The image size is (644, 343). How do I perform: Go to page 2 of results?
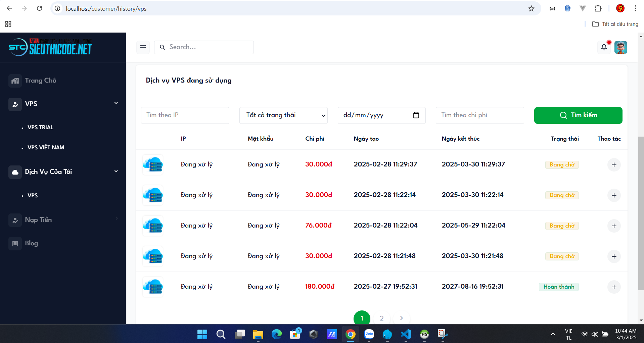coord(381,318)
